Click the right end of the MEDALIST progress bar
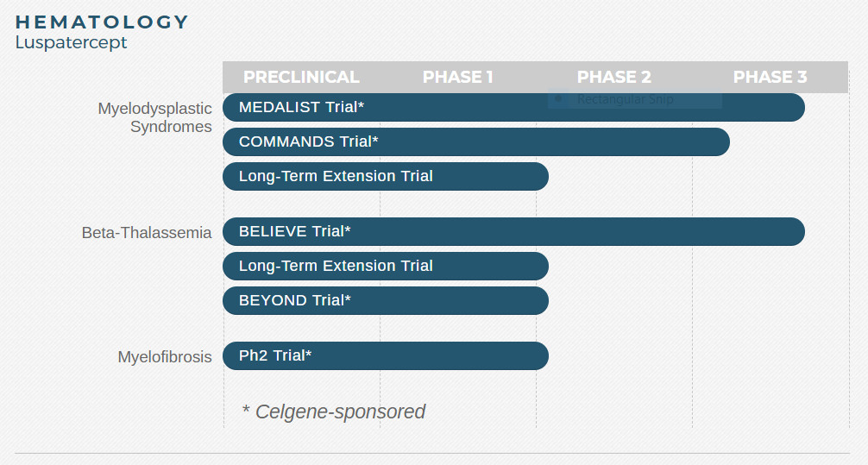 point(794,107)
